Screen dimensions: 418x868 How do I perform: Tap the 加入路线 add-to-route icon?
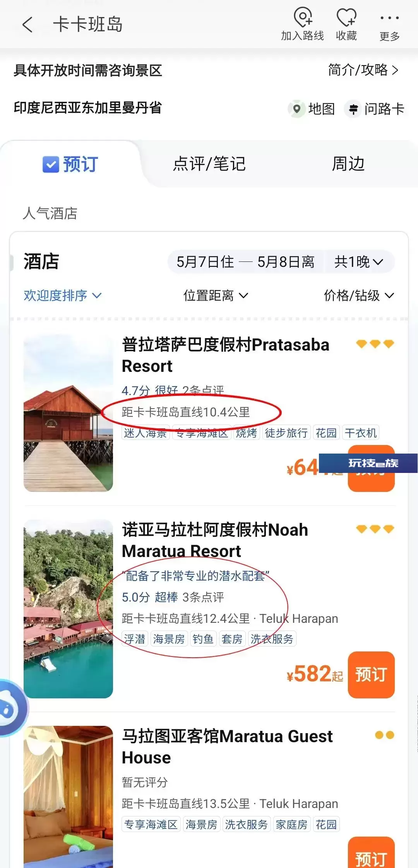coord(302,17)
